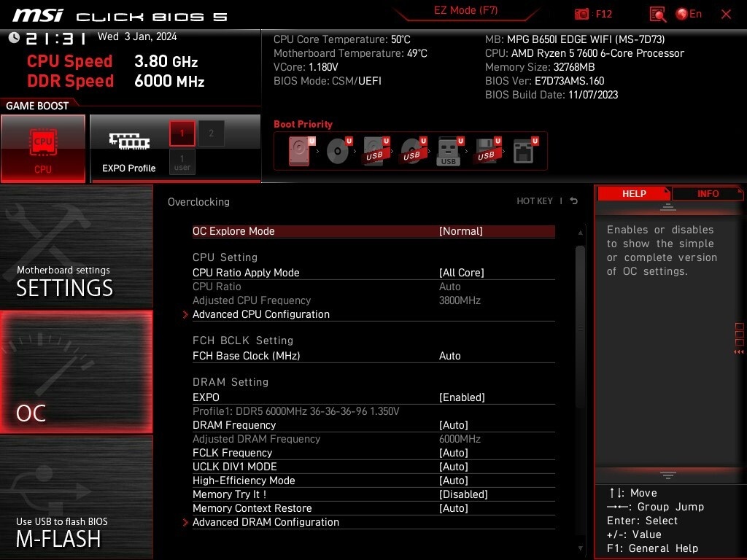Select EXPO Profile 1

click(182, 133)
